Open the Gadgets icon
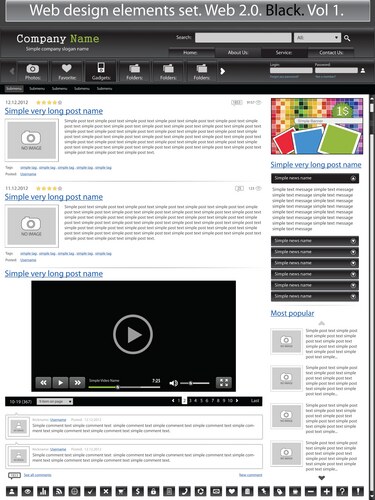This screenshot has height=500, width=375. click(101, 68)
